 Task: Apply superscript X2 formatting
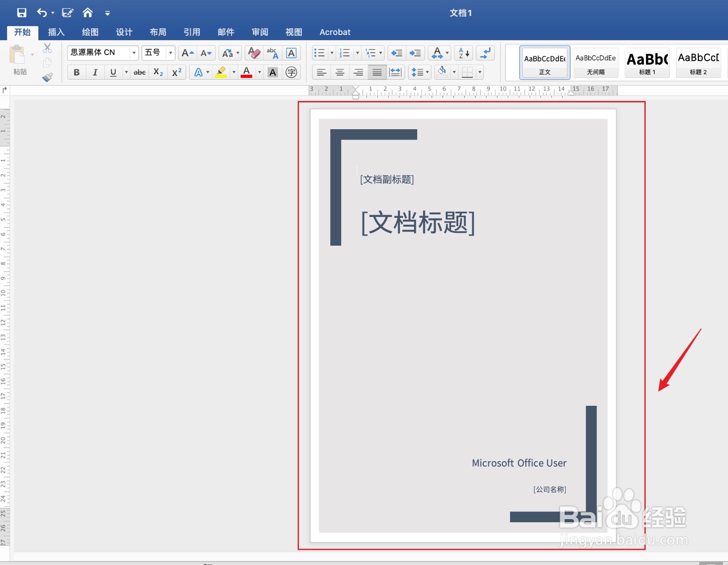pos(177,72)
